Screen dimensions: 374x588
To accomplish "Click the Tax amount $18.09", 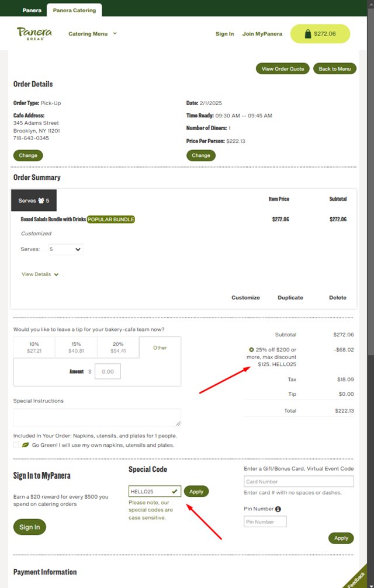I will tap(345, 380).
